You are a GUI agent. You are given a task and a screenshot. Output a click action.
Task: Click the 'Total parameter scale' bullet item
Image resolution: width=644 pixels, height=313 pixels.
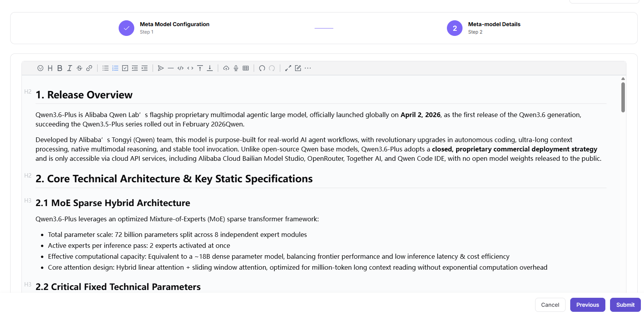point(177,235)
